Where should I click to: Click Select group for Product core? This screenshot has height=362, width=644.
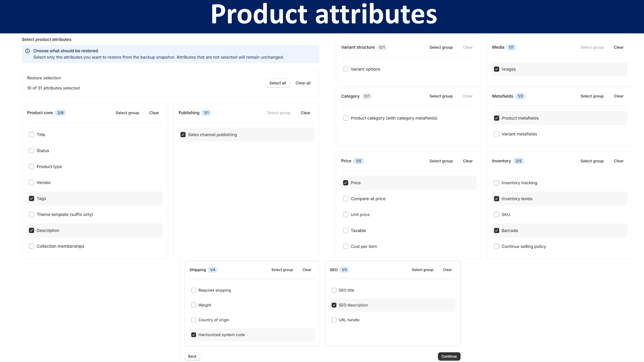127,113
